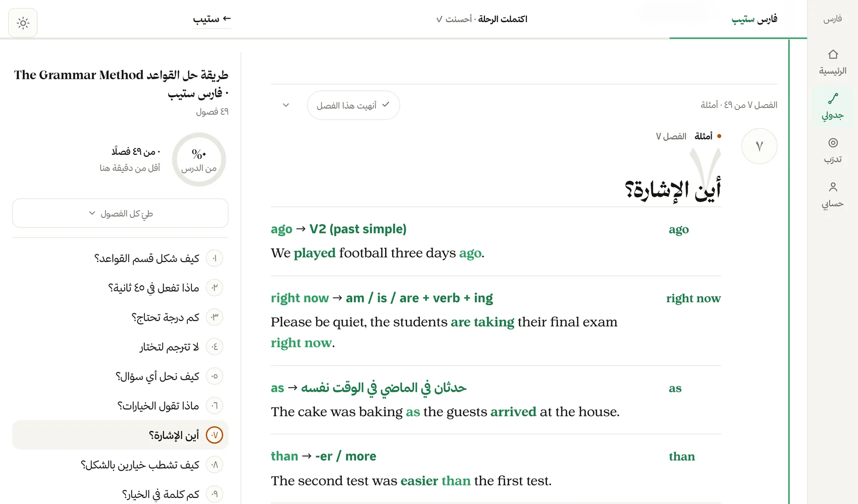
Task: Click the فارس ستيب logo tab
Action: (754, 19)
